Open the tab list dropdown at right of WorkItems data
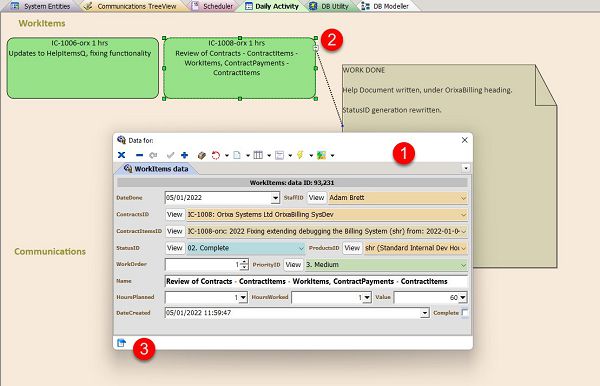Viewport: 600px width, 386px height. coord(466,168)
